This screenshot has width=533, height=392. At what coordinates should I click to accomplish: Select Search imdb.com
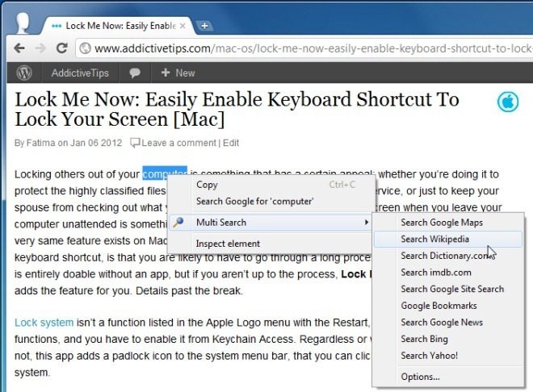pos(448,272)
